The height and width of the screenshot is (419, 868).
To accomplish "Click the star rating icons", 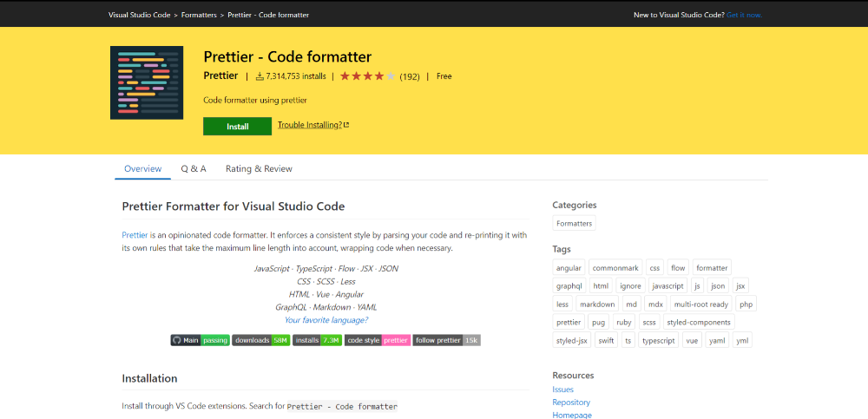I will tap(367, 76).
